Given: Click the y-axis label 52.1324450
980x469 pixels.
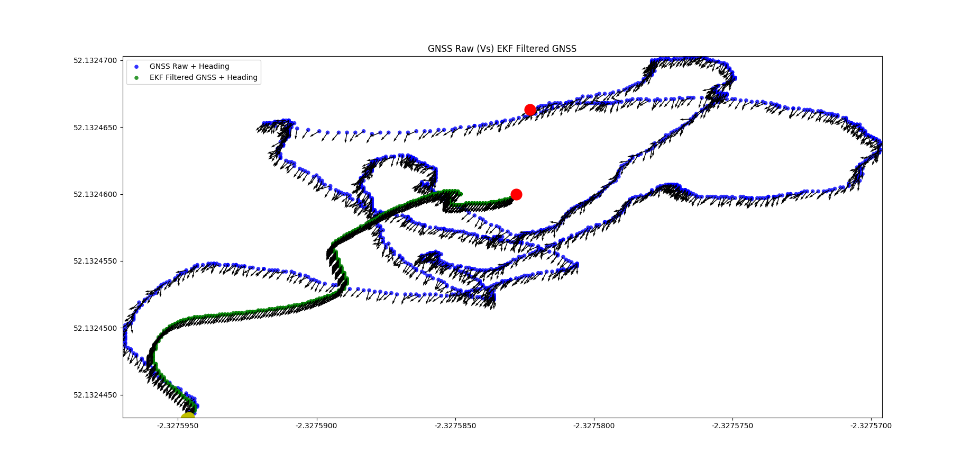Looking at the screenshot, I should [95, 395].
